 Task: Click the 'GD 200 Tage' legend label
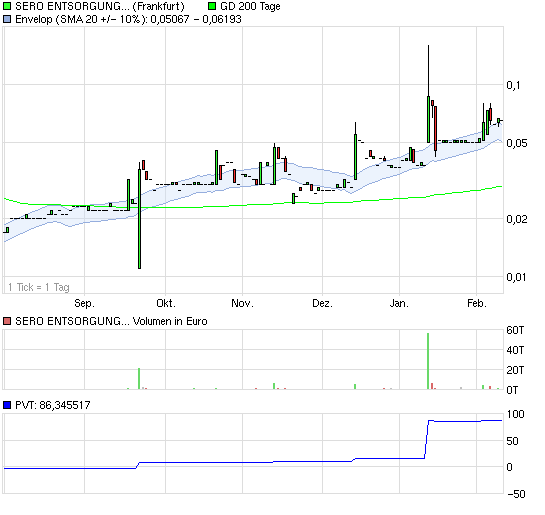pos(250,6)
